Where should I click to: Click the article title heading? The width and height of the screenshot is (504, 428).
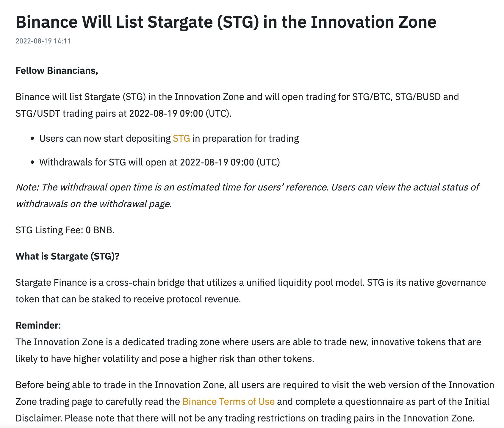(226, 22)
